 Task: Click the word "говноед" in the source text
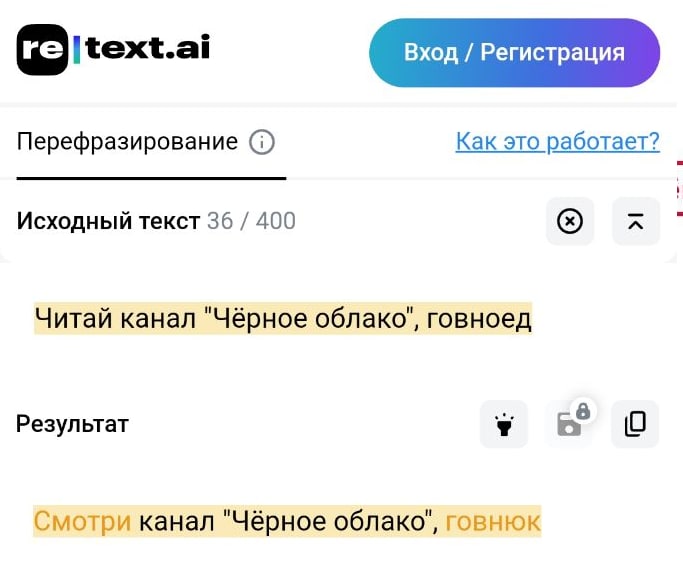487,319
